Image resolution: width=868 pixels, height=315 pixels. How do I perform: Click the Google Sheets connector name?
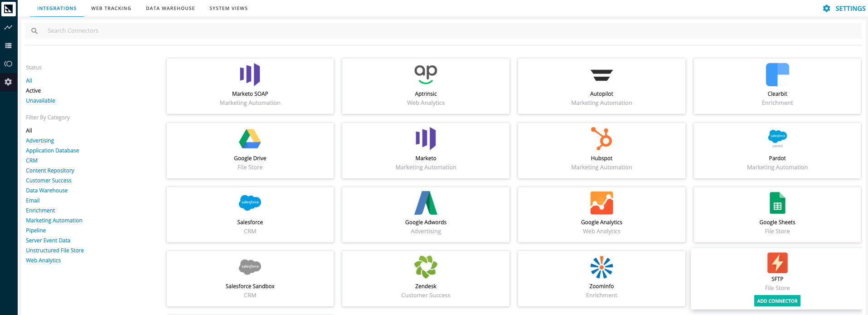pos(777,222)
